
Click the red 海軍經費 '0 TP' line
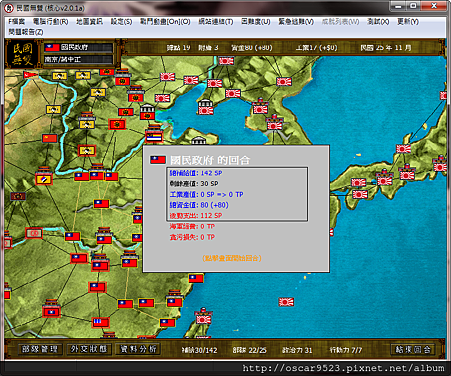(192, 226)
